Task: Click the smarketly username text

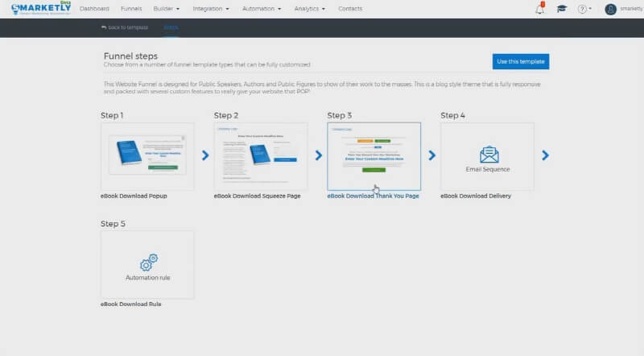Action: [632, 9]
